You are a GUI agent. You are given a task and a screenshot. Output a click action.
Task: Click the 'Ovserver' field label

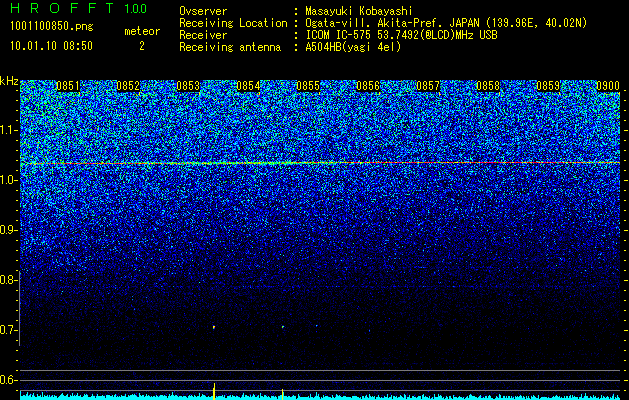pyautogui.click(x=203, y=11)
